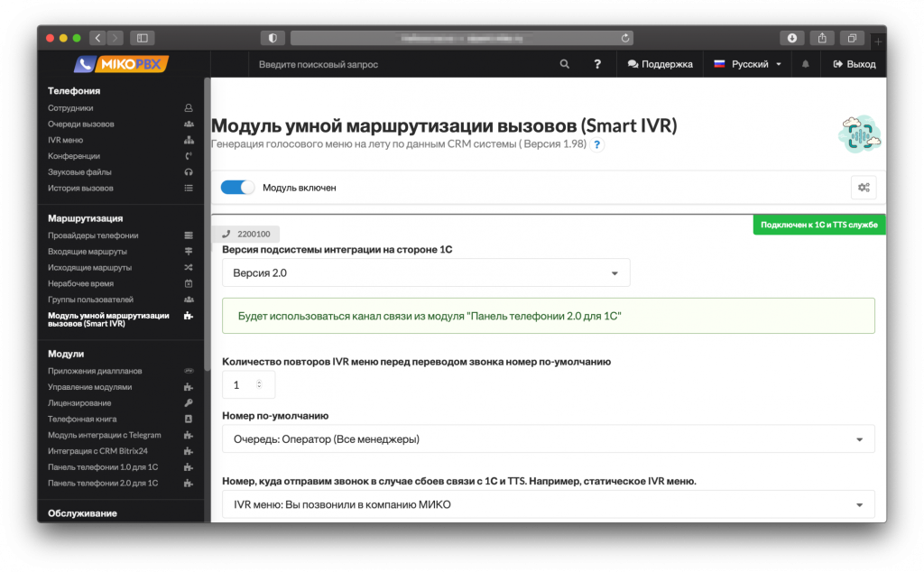Toggle the "Модуль включен" switch

[x=238, y=188]
